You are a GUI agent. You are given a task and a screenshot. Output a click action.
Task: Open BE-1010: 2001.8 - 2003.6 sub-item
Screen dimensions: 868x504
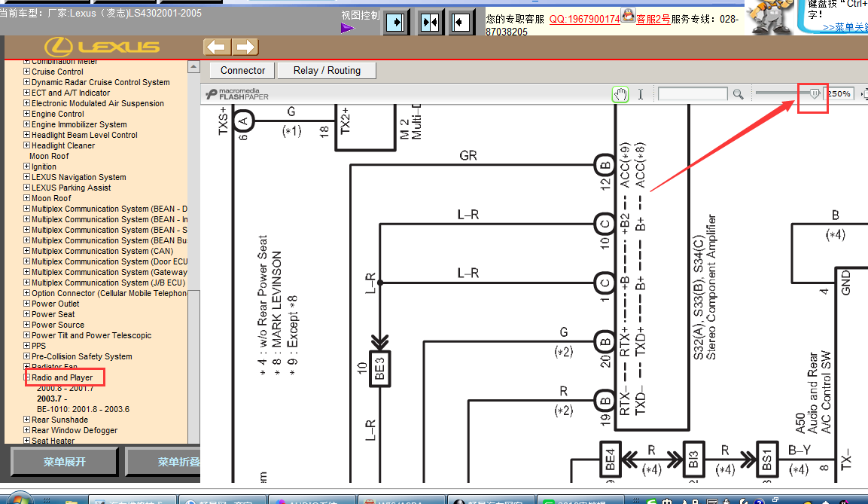tap(83, 409)
